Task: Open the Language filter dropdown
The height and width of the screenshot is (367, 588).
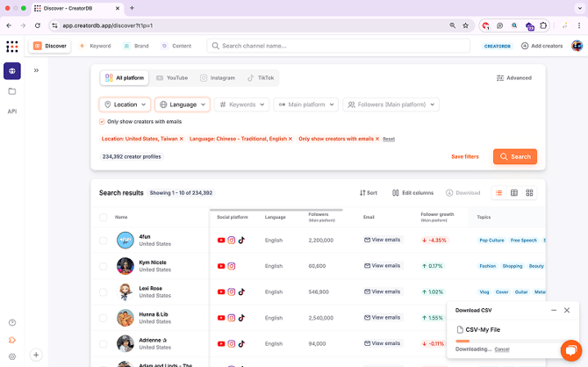Action: pos(183,104)
